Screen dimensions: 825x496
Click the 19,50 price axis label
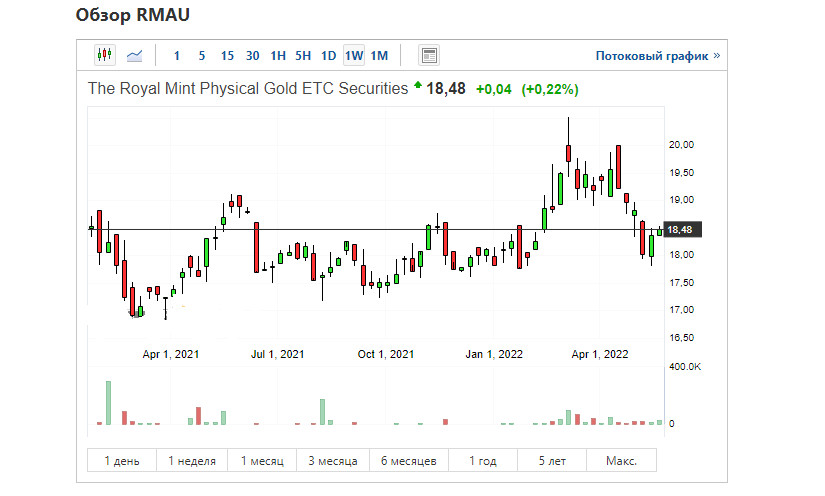681,173
